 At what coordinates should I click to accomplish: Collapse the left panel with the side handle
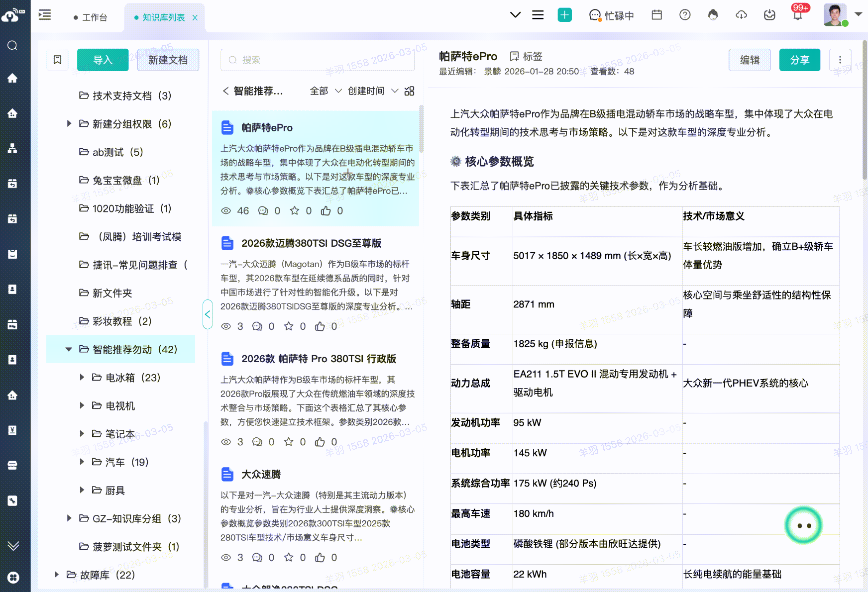pyautogui.click(x=208, y=314)
